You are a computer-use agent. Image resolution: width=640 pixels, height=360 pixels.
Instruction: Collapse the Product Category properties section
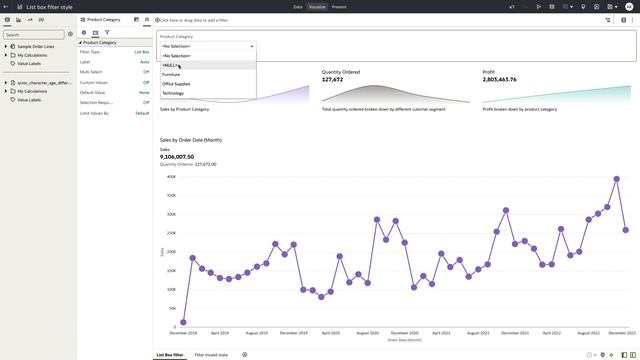pyautogui.click(x=80, y=42)
